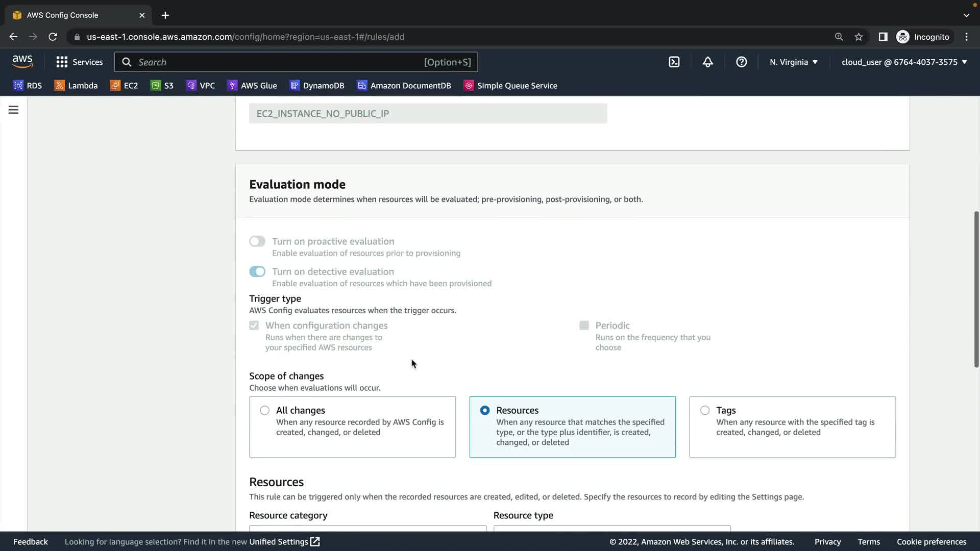Select the Tags scope option

point(705,410)
